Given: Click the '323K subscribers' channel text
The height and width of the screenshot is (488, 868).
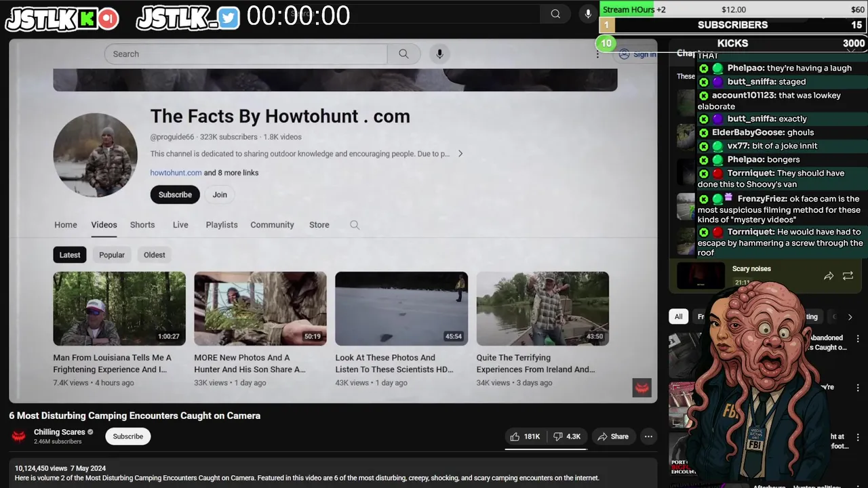Looking at the screenshot, I should pos(229,137).
